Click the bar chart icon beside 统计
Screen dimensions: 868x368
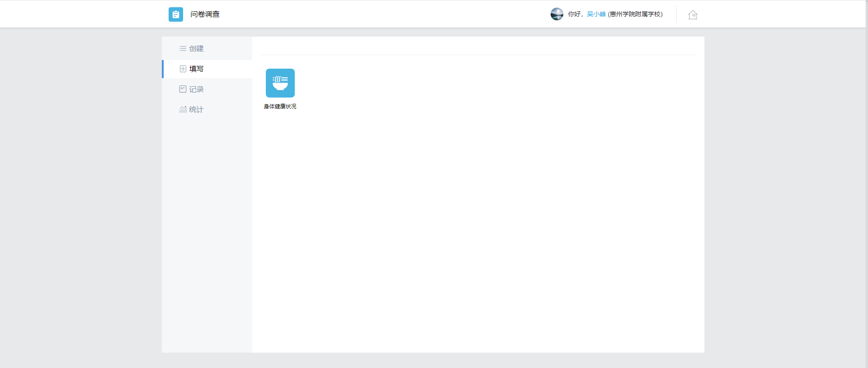click(x=183, y=110)
